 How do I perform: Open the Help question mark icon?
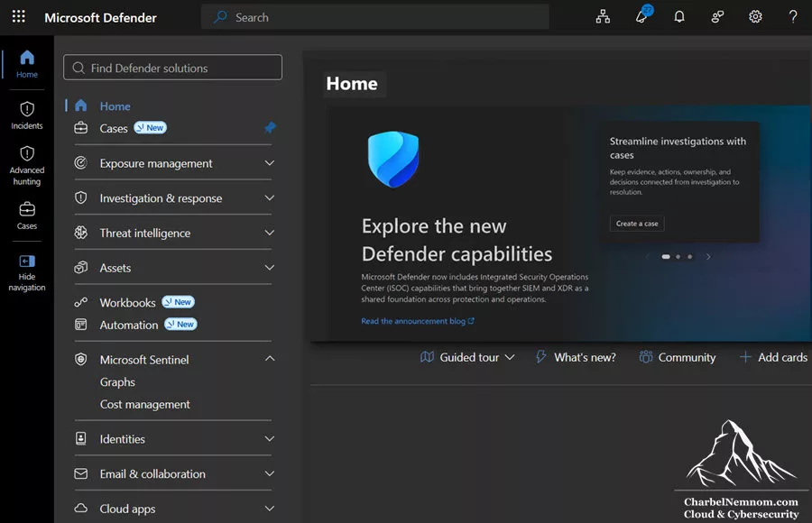(x=793, y=17)
